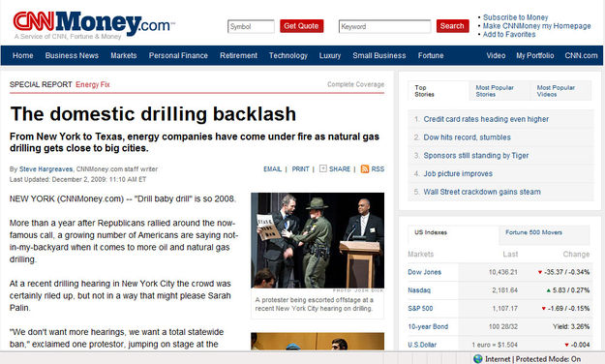Click the 1 euro = $1.504 value
605x364 pixels.
(495, 345)
